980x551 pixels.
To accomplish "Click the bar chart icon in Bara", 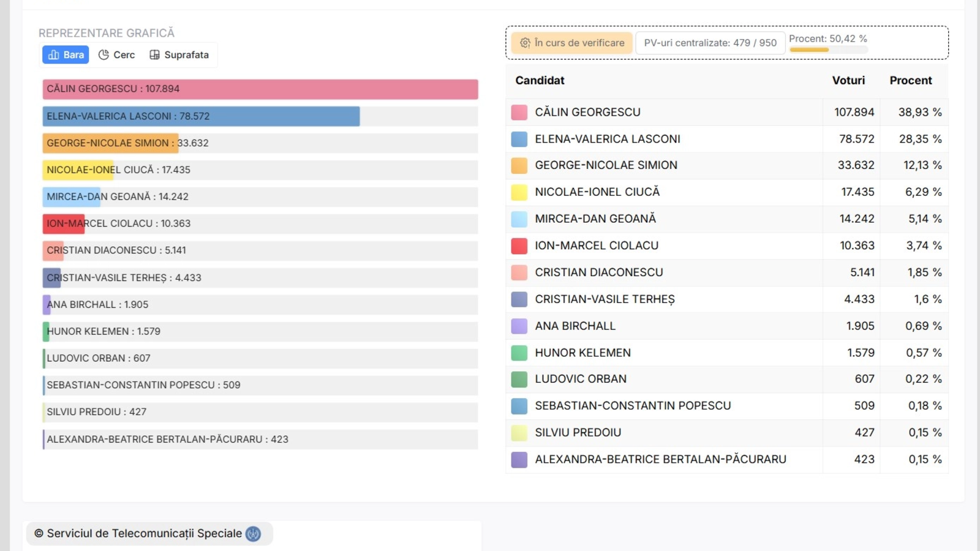I will pyautogui.click(x=54, y=55).
